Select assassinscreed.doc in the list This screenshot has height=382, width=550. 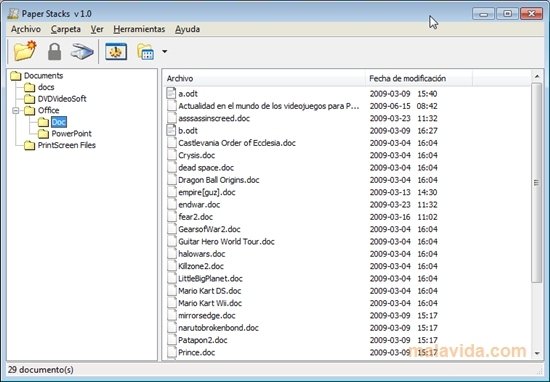214,118
